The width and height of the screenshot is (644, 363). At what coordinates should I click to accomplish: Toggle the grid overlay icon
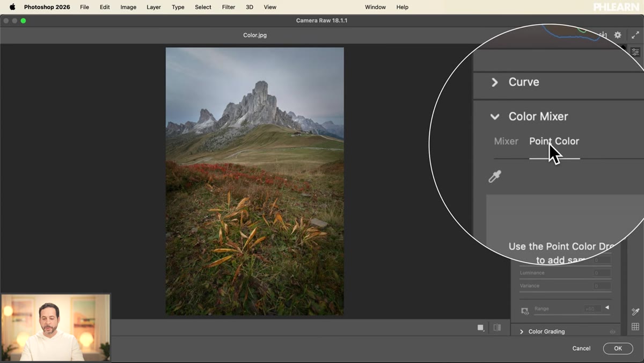coord(635,326)
